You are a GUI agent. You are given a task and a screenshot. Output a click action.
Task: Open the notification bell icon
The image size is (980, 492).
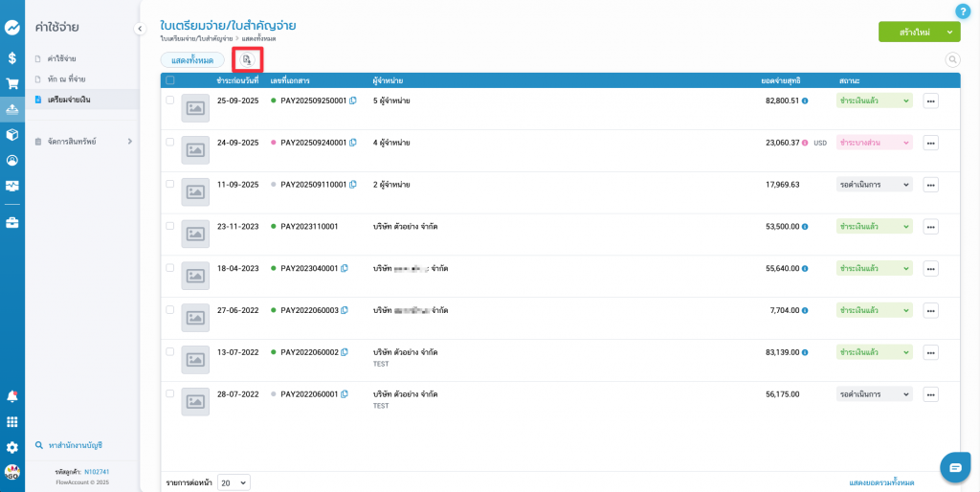click(x=12, y=396)
